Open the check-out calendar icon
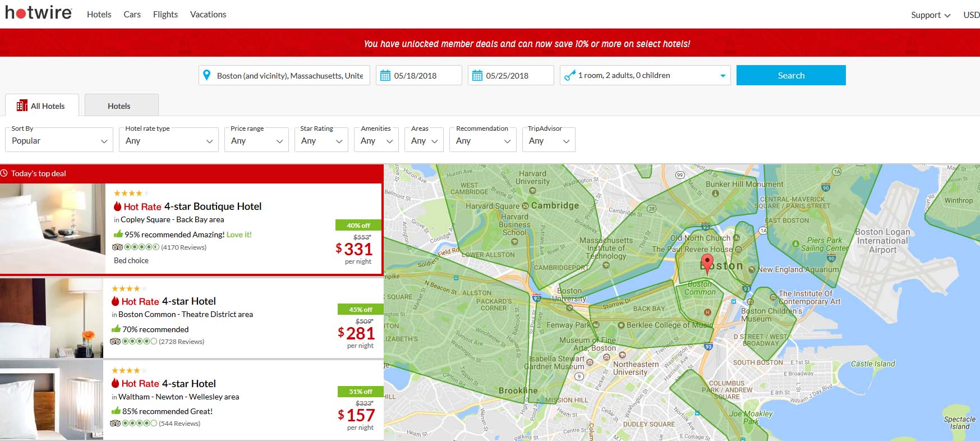This screenshot has width=980, height=441. coord(477,75)
